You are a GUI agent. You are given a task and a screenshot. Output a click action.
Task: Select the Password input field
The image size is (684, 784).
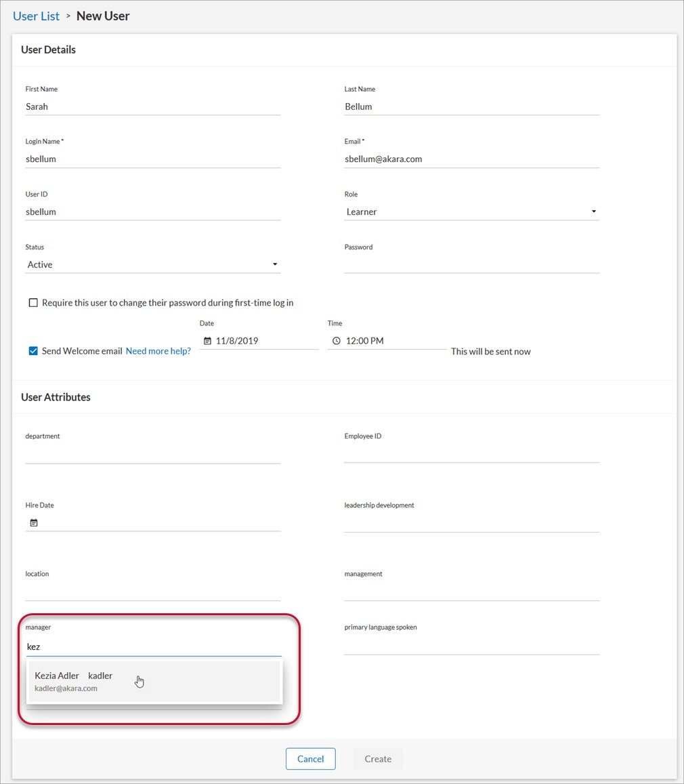pyautogui.click(x=471, y=264)
